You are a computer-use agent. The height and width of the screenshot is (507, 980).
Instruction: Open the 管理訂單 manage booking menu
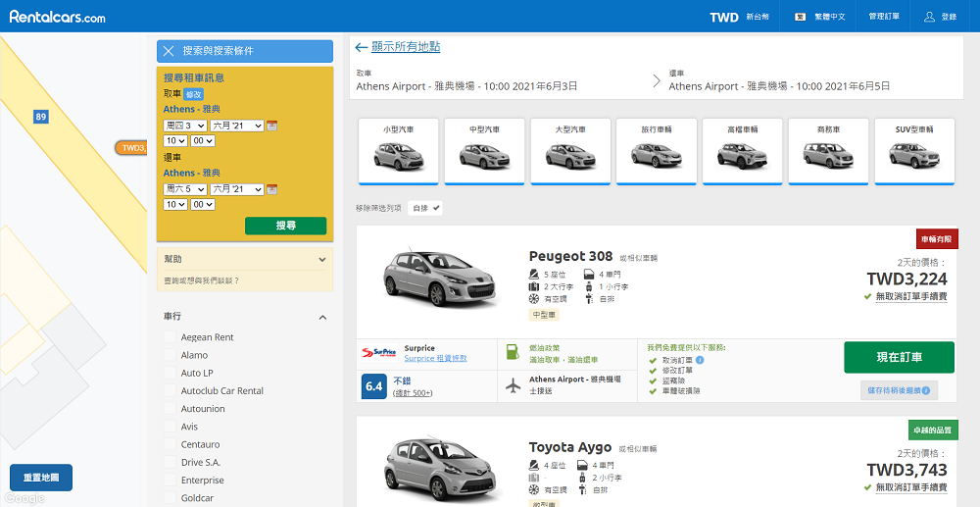884,17
